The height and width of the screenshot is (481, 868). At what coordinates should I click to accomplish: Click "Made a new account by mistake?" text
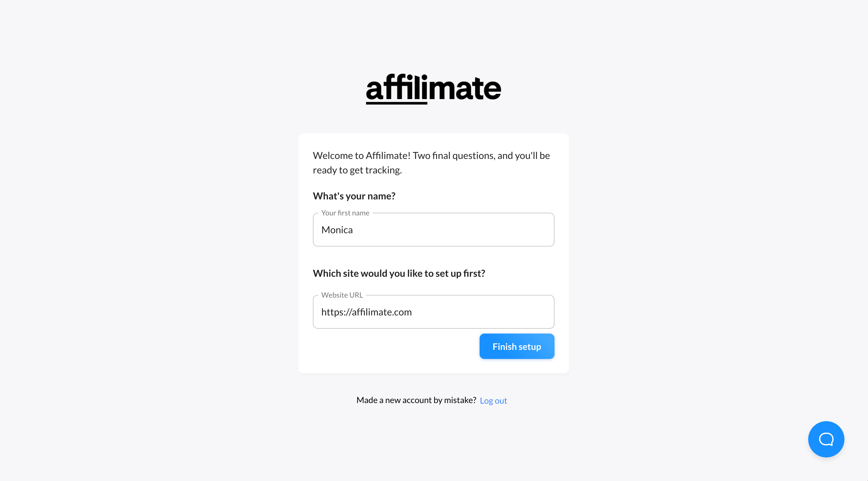tap(416, 400)
